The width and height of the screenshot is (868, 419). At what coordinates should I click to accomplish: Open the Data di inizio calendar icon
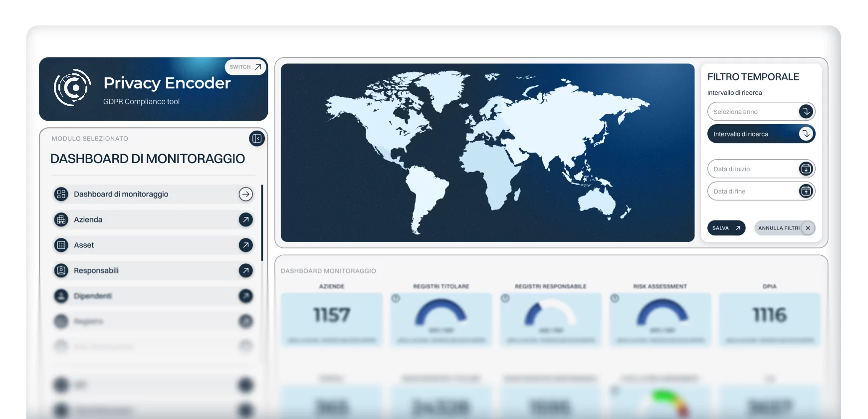point(806,169)
